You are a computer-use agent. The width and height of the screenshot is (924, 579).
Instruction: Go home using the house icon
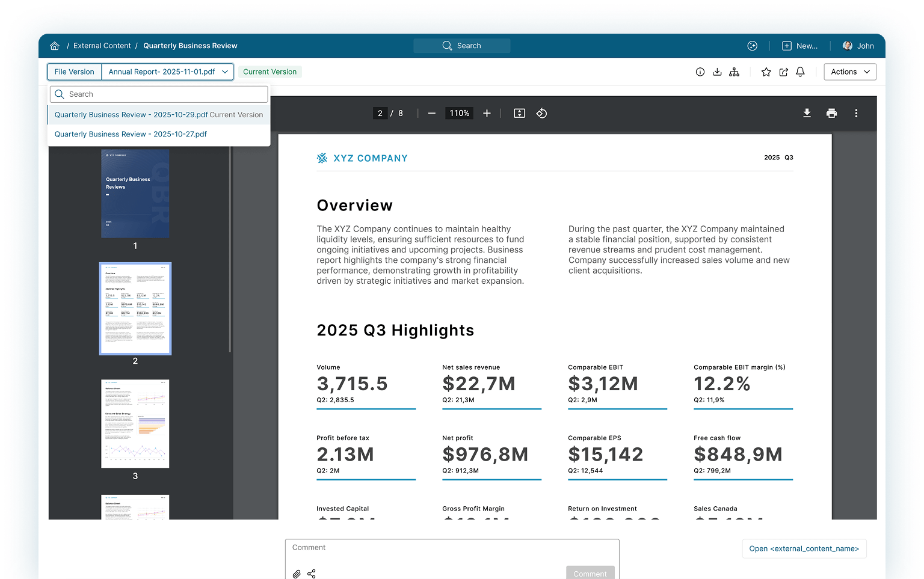pos(55,46)
